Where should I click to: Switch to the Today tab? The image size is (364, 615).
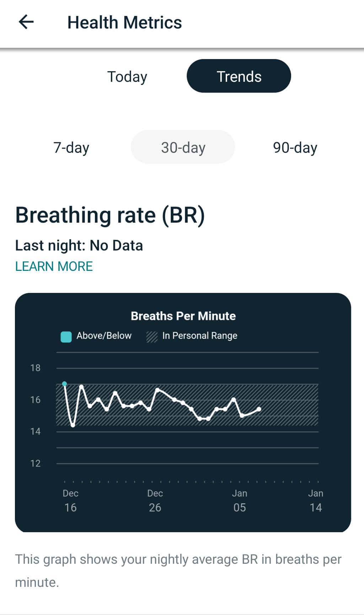(x=127, y=77)
